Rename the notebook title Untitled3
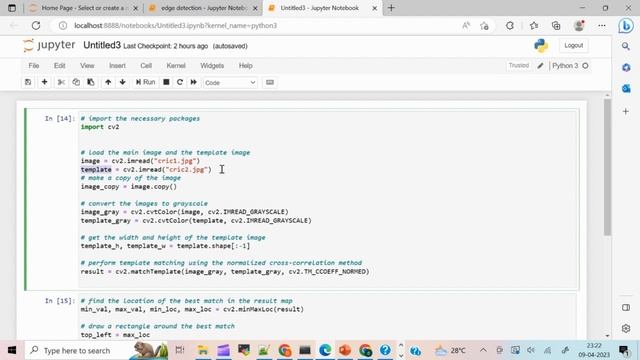 (102, 45)
